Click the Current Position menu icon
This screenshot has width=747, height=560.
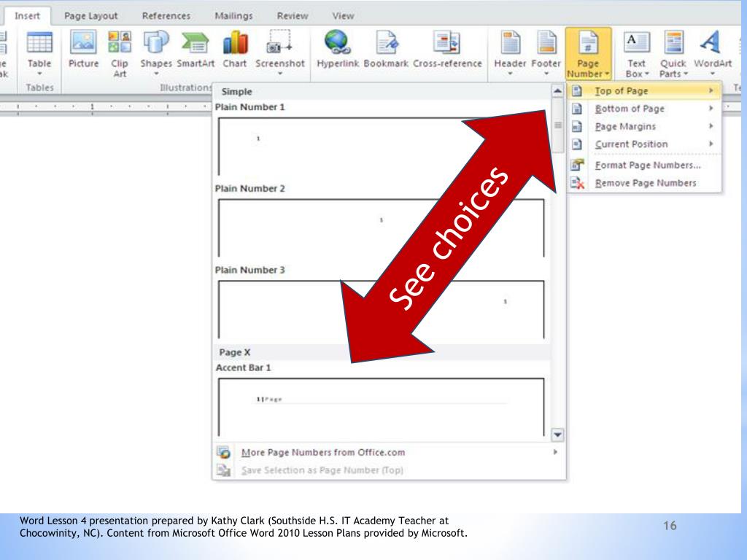tap(577, 144)
